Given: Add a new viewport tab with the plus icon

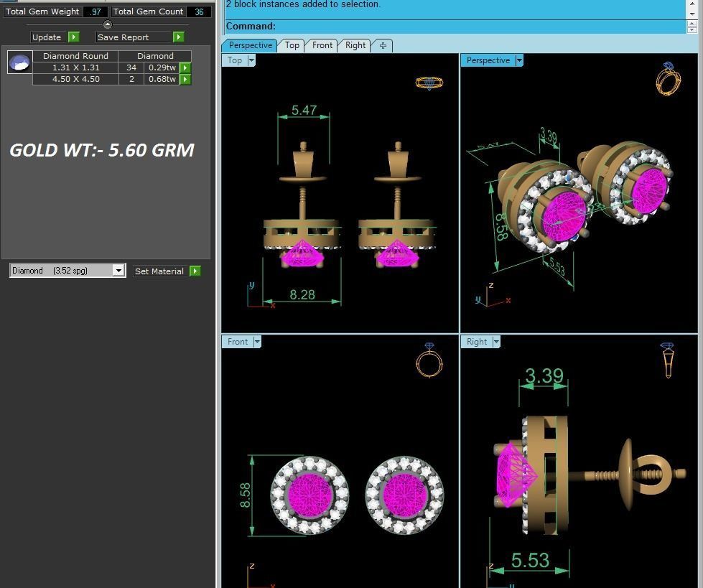Looking at the screenshot, I should coord(383,45).
